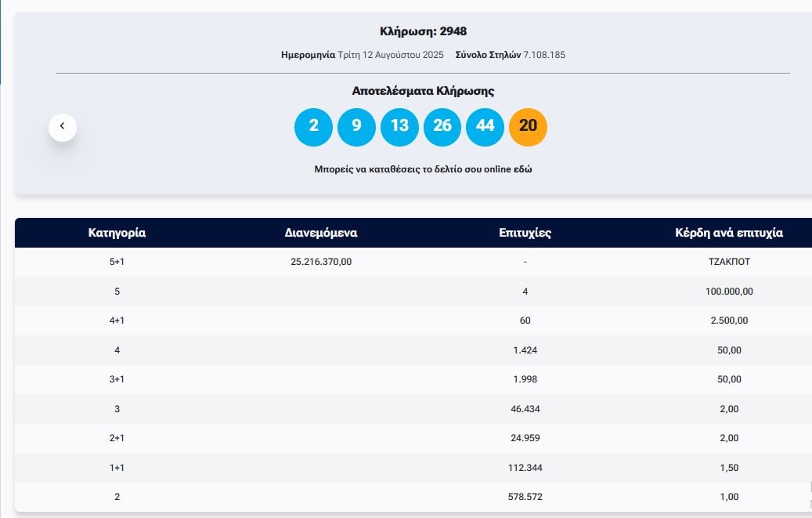The image size is (812, 518).
Task: Click successes value 1.424
Action: click(525, 350)
